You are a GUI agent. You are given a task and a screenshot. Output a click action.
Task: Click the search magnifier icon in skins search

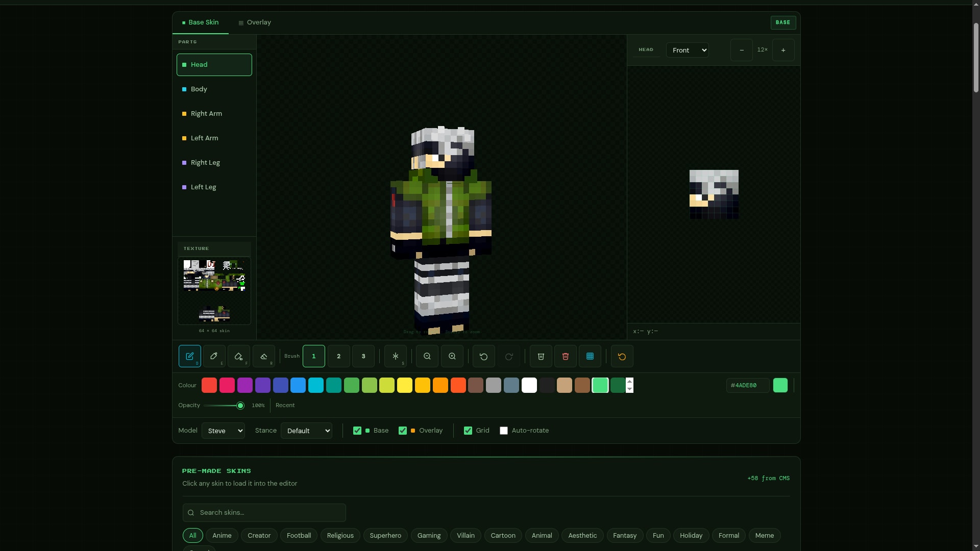[x=191, y=513]
